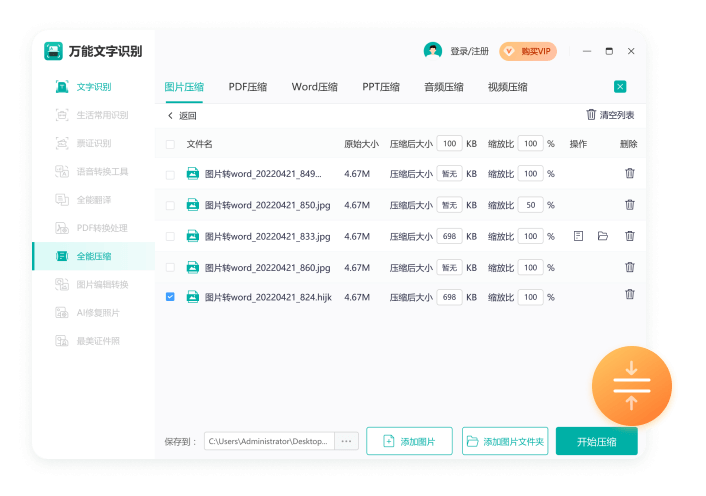This screenshot has height=496, width=706.
Task: Click 清空列表 trash icon
Action: (x=591, y=115)
